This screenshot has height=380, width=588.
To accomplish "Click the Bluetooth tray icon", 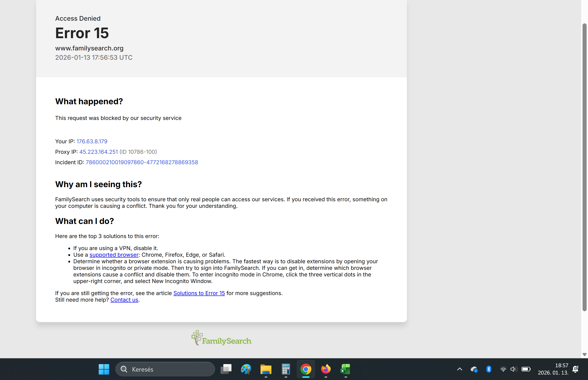I will 488,369.
